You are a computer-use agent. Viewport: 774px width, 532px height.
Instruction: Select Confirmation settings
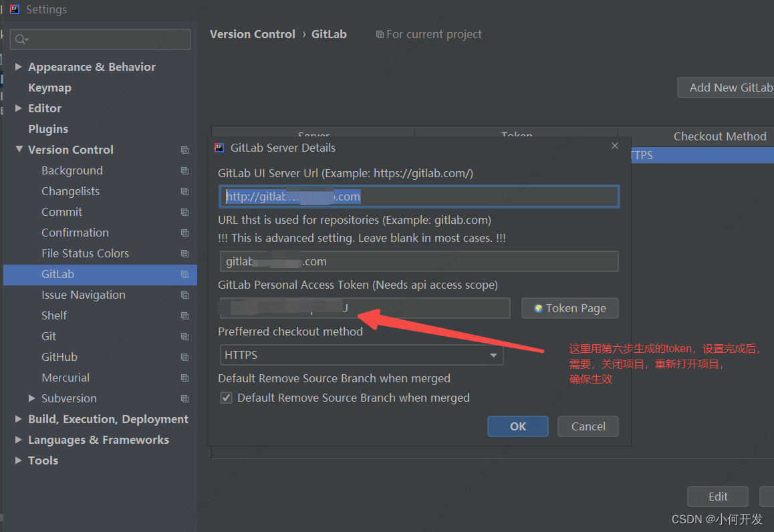coord(75,233)
